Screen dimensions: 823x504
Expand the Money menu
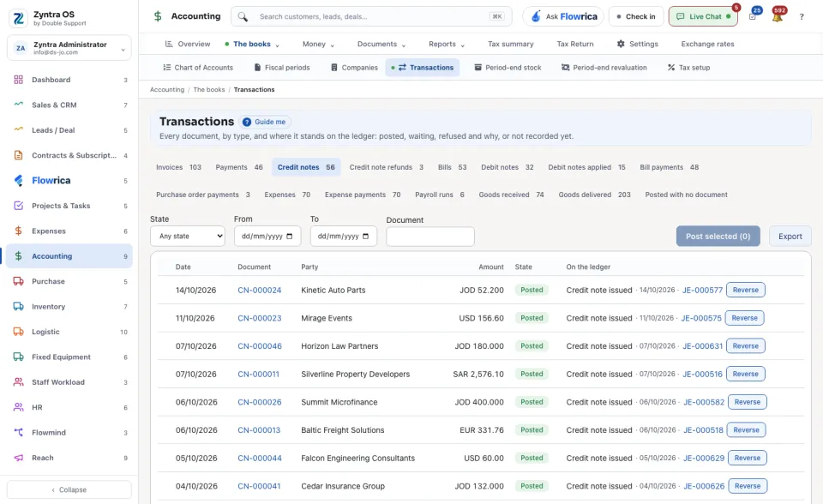click(318, 44)
